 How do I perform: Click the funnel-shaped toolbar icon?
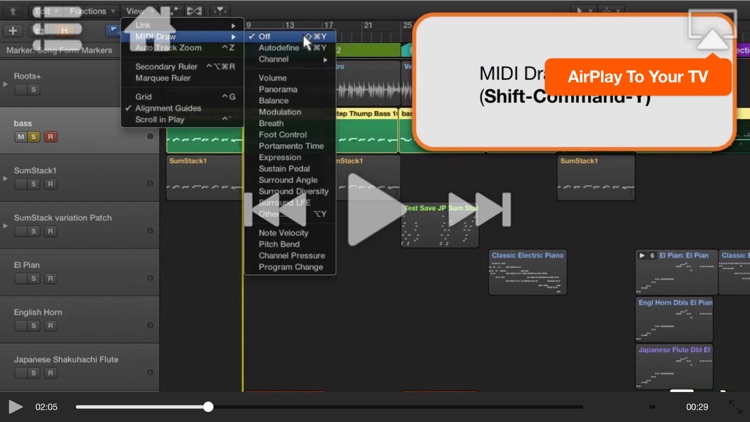[219, 11]
